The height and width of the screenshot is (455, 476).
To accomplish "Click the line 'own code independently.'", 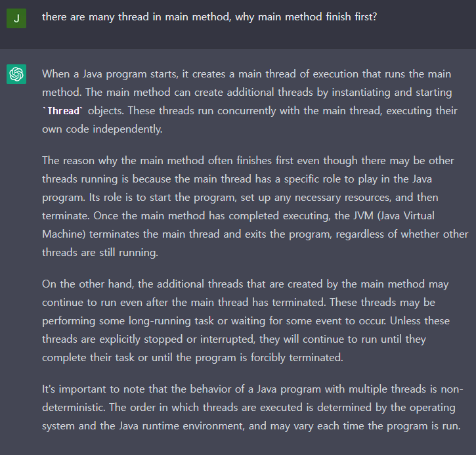I will [x=102, y=129].
